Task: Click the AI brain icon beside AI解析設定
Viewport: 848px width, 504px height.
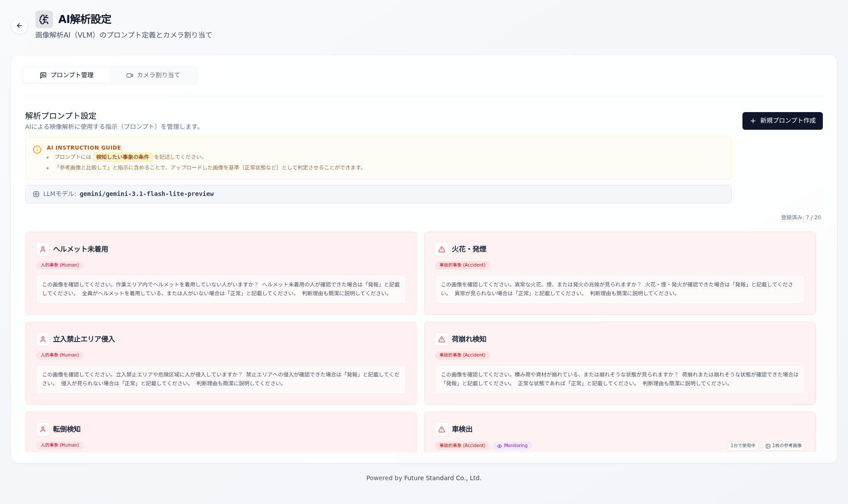Action: 44,19
